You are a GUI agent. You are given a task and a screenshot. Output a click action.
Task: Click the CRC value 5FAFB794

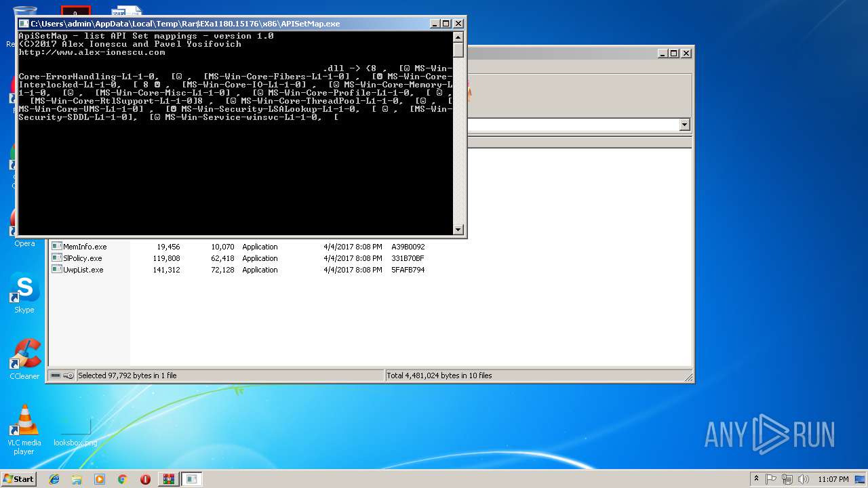pos(408,270)
